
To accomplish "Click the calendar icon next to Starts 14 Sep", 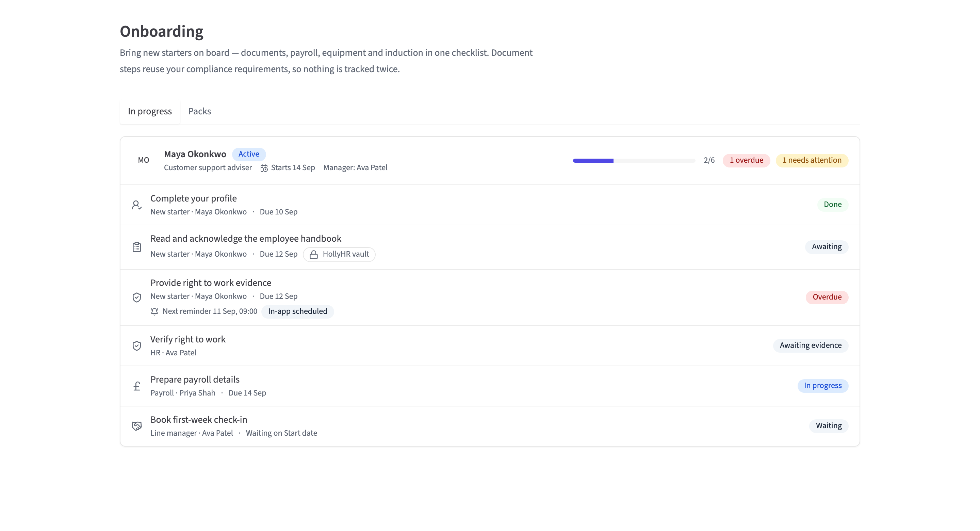I will (x=264, y=168).
